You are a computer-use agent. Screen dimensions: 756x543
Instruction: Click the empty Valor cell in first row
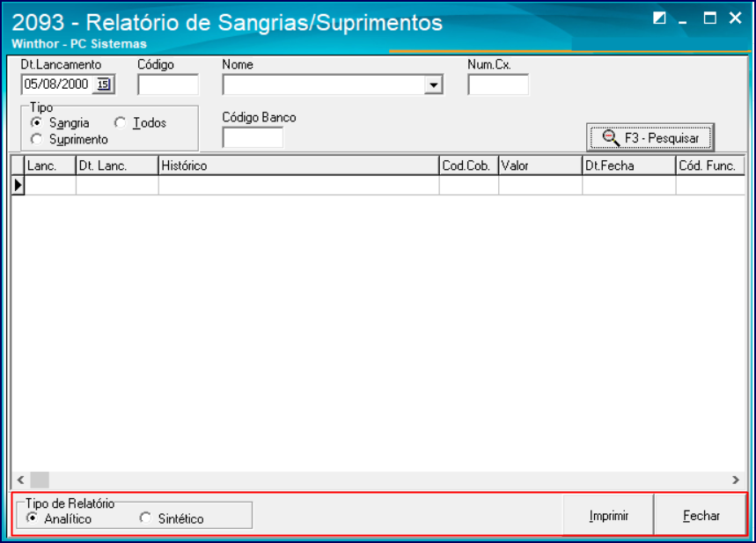[540, 185]
